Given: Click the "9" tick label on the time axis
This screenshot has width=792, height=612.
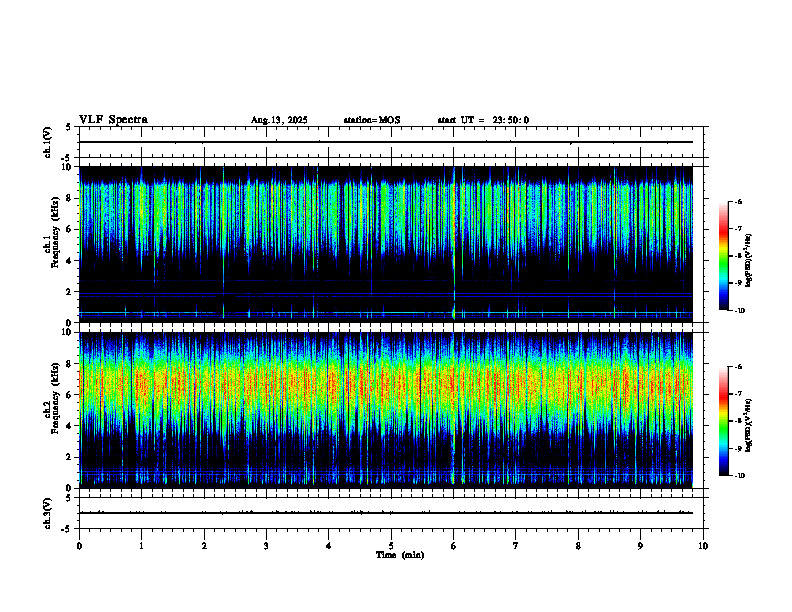Looking at the screenshot, I should click(x=640, y=546).
